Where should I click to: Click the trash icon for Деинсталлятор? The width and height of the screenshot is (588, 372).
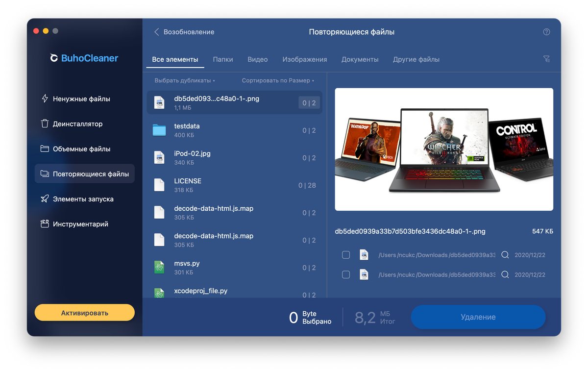coord(45,124)
